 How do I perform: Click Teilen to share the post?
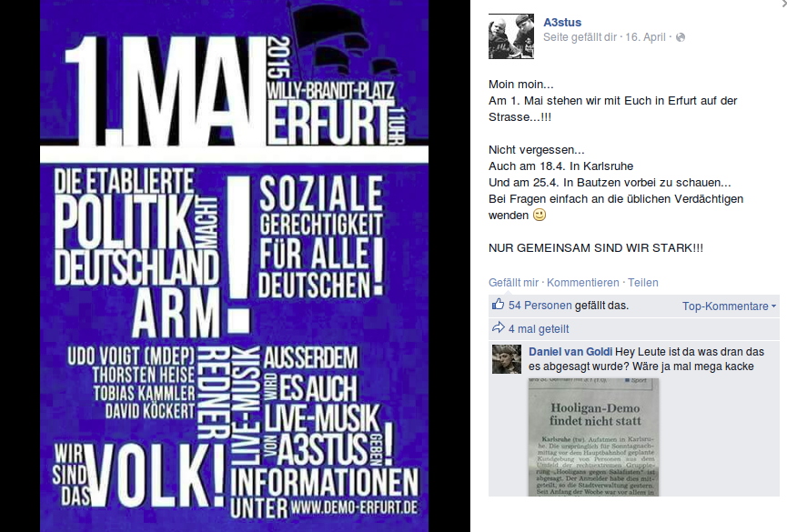(643, 283)
